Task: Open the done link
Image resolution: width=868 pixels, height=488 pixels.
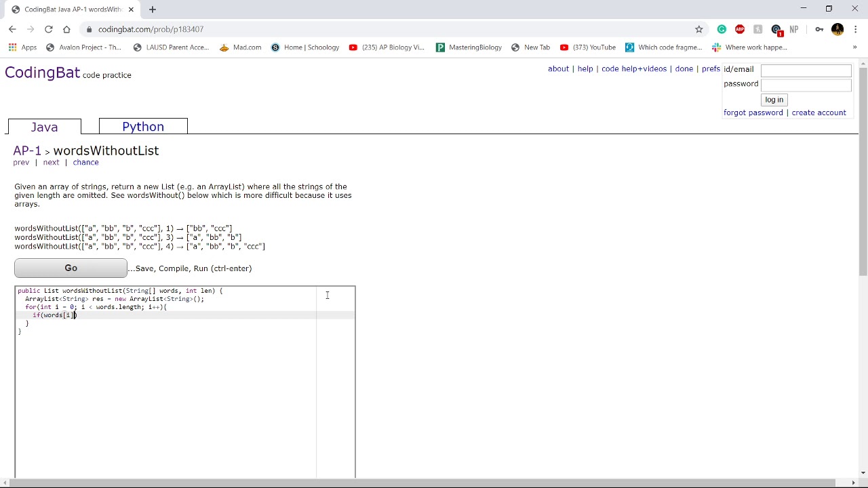Action: point(684,69)
